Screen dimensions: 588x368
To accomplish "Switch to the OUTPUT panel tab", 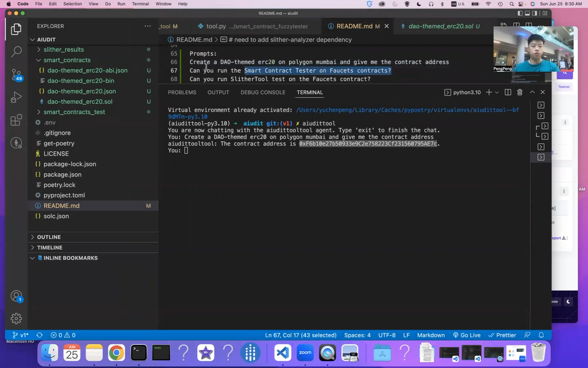I will (218, 92).
